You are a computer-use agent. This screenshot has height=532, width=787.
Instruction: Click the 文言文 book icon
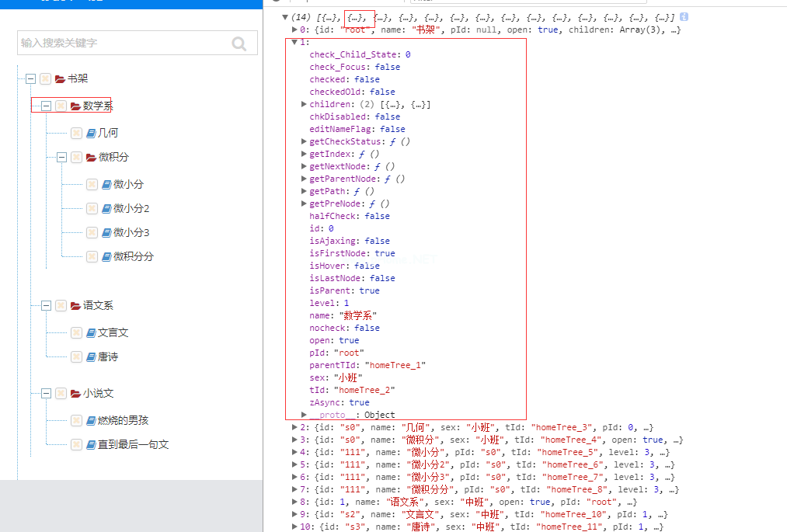click(x=91, y=333)
